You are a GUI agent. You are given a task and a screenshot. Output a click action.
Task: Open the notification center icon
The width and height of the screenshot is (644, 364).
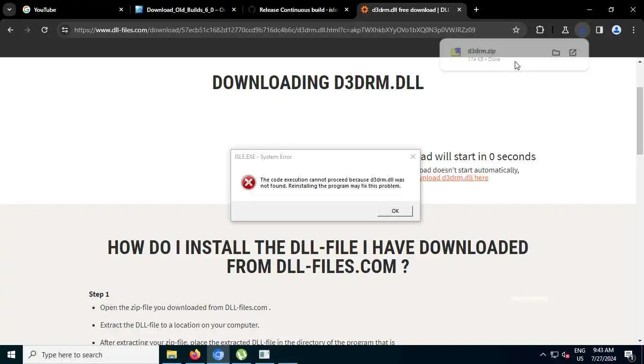(629, 355)
